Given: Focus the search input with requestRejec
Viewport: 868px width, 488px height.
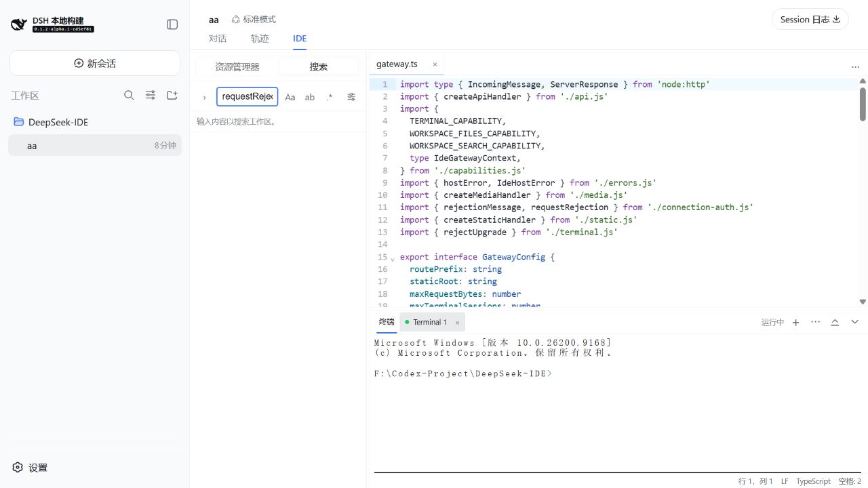Looking at the screenshot, I should pyautogui.click(x=248, y=97).
